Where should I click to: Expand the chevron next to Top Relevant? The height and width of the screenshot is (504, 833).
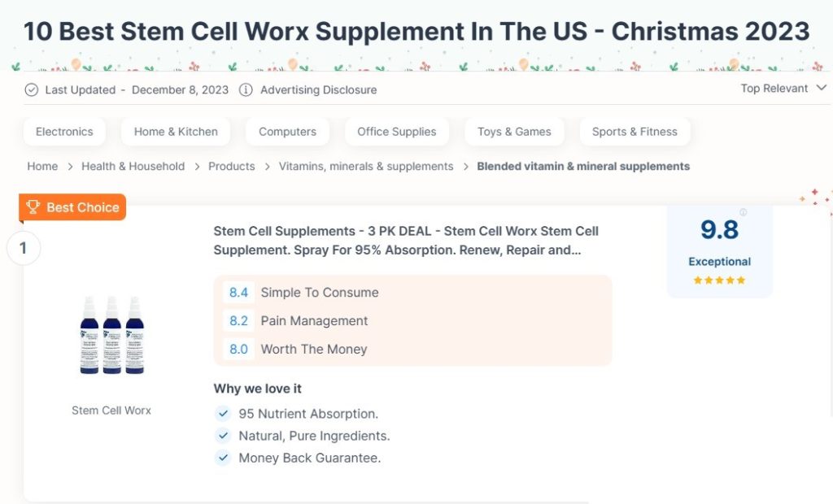(821, 88)
